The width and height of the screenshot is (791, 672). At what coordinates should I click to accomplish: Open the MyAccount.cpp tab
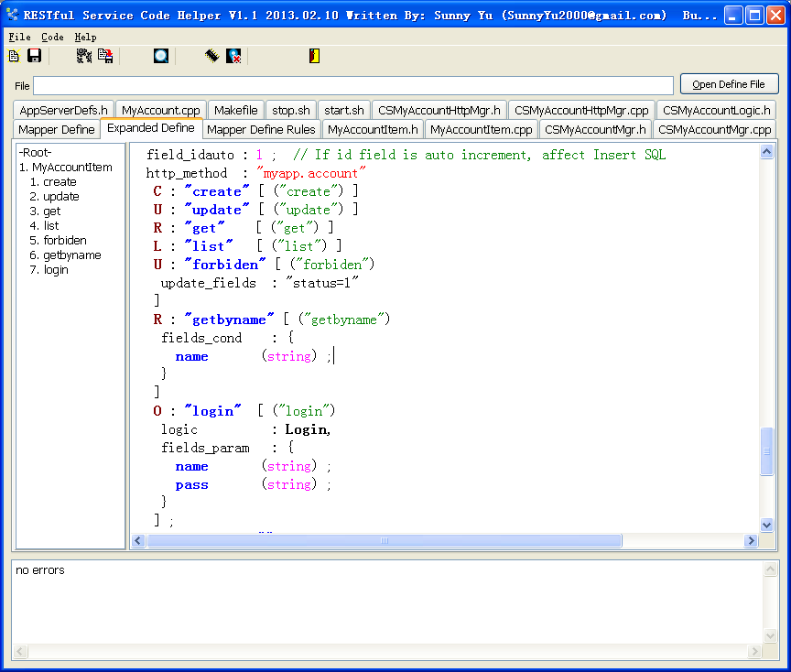point(160,110)
